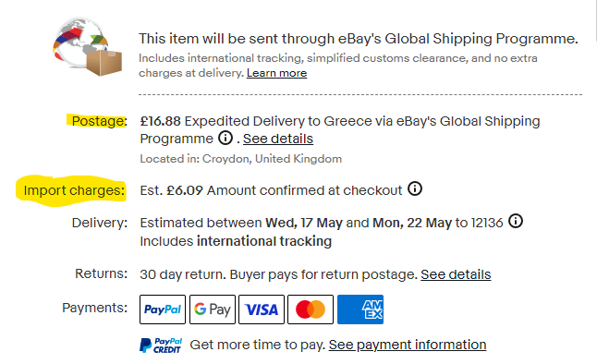Click the Est. £6.09 import amount

click(171, 190)
